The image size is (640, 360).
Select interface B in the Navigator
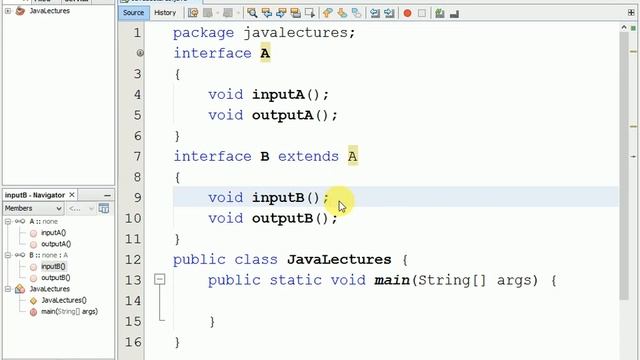point(48,255)
